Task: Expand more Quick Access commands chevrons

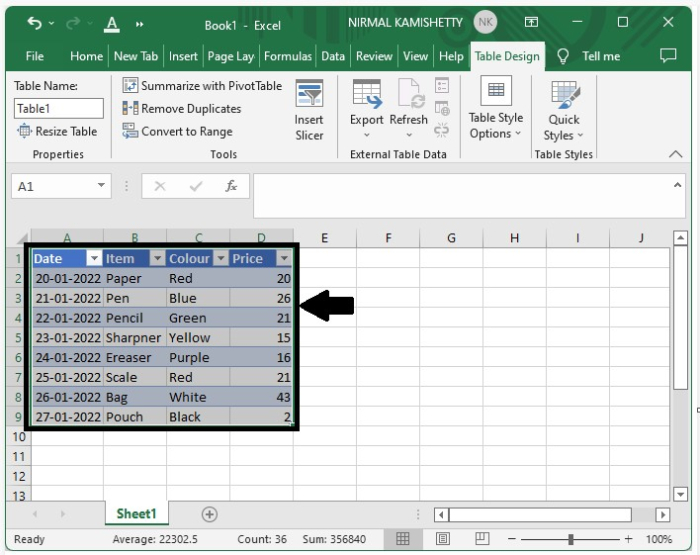Action: (x=140, y=24)
